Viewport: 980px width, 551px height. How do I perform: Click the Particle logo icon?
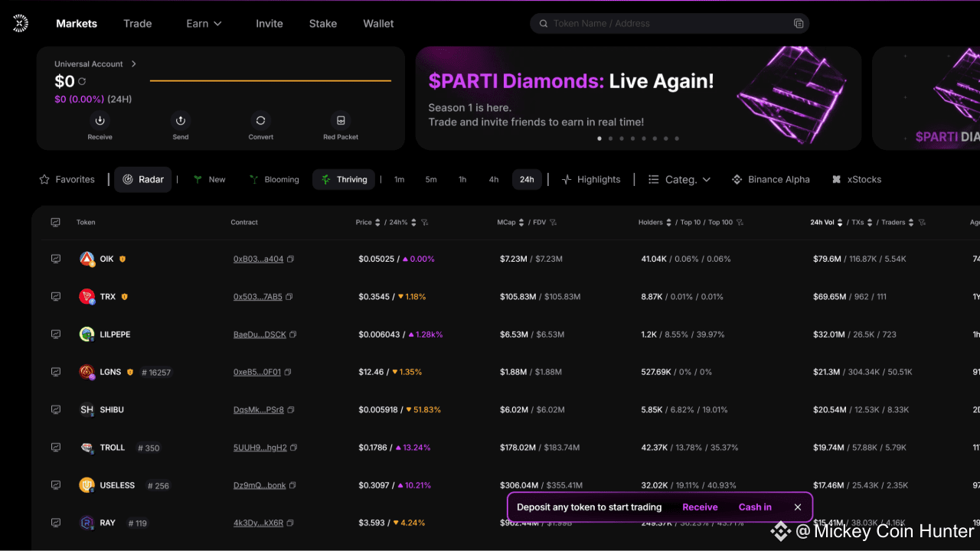coord(21,24)
